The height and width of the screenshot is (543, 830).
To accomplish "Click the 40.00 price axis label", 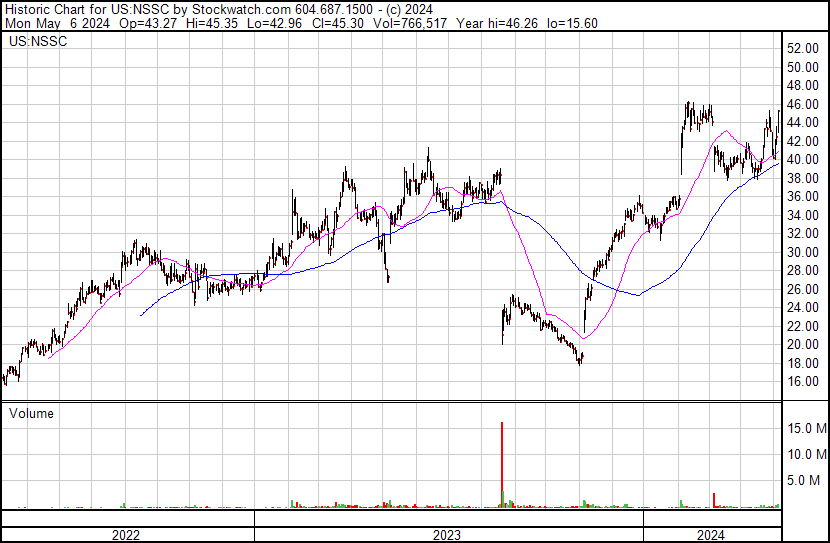I will (803, 159).
